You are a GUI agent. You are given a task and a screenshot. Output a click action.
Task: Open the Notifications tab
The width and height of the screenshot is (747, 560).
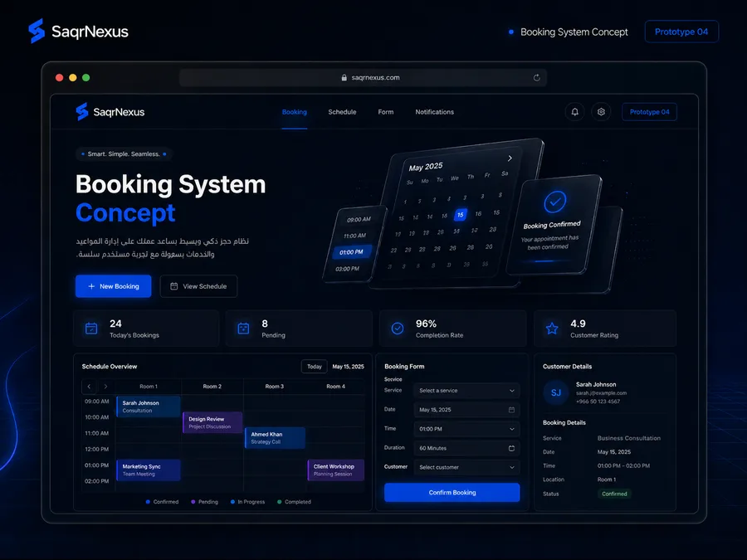pyautogui.click(x=434, y=112)
